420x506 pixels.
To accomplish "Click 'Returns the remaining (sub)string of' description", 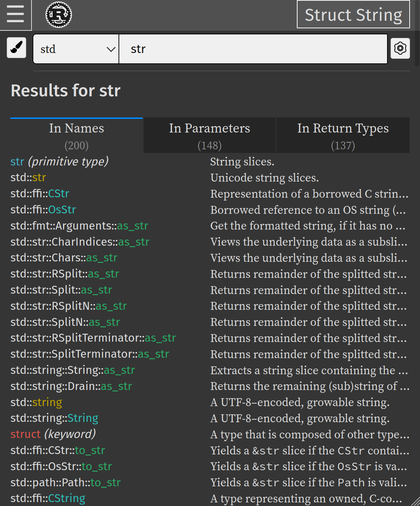I will pos(310,386).
